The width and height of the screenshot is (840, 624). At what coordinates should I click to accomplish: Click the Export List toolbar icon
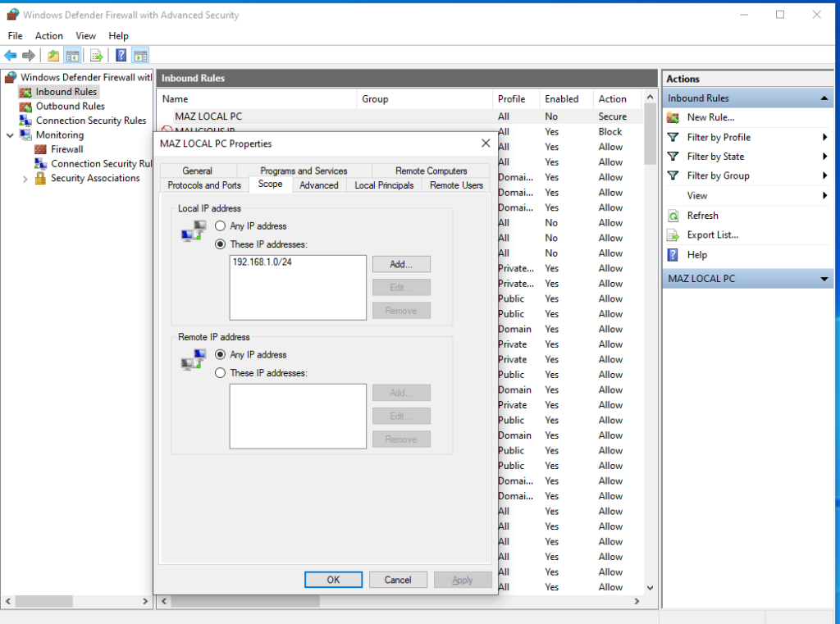[97, 55]
